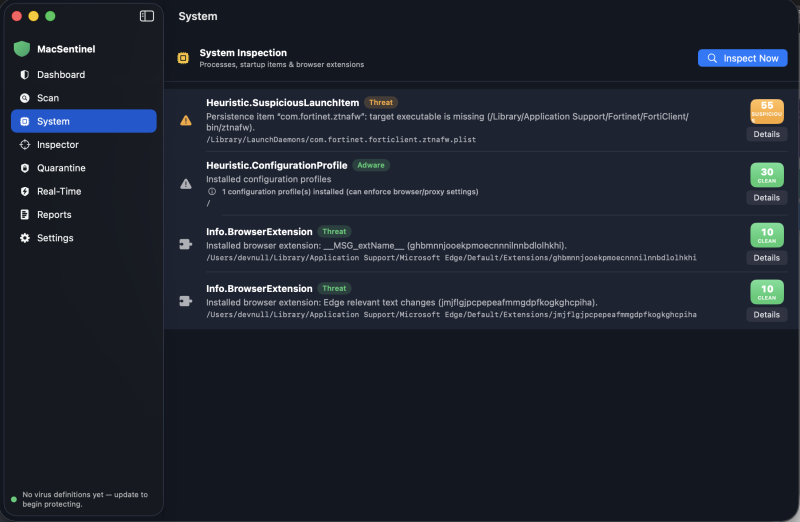Click the 'Installed browser extension: __MSG_extName__' description
Image resolution: width=800 pixels, height=522 pixels.
386,245
